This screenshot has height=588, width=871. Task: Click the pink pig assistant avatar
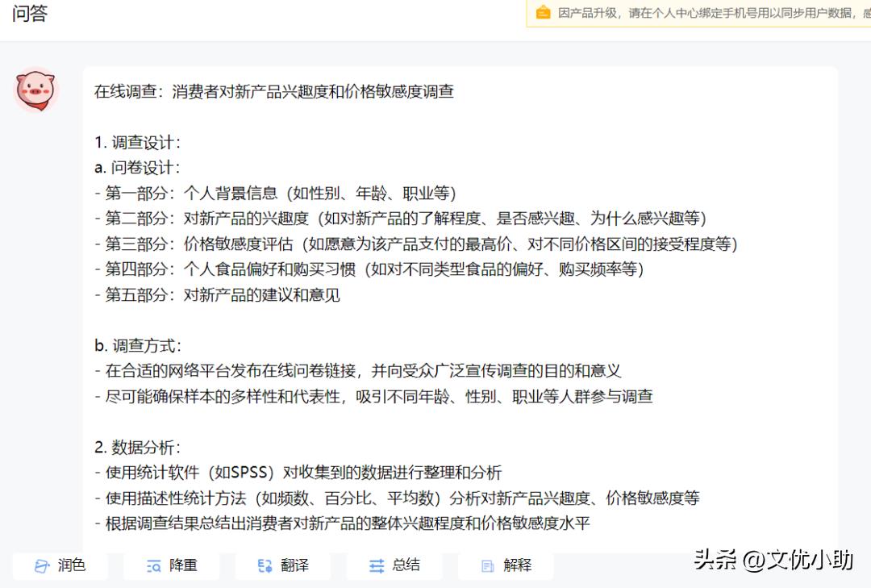click(x=36, y=89)
